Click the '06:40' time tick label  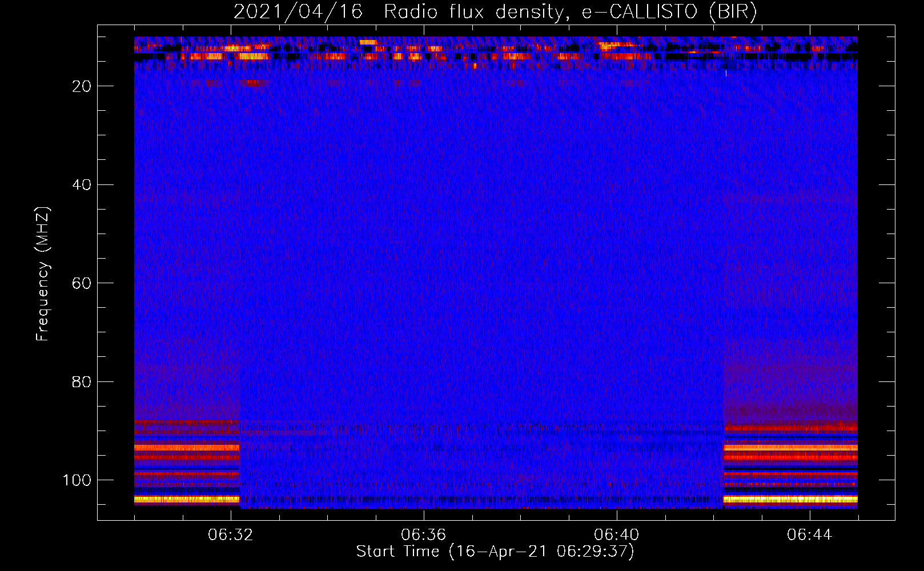pos(617,535)
